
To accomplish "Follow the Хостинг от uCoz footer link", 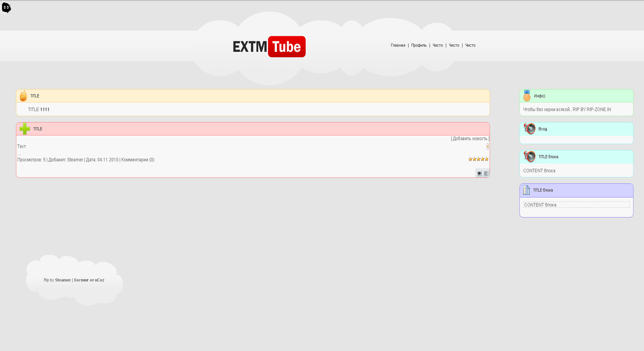I will click(x=89, y=280).
